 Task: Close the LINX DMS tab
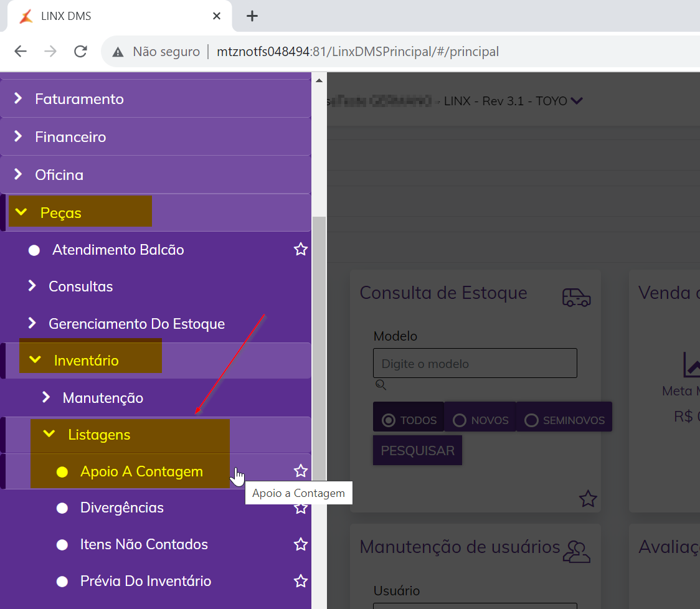coord(217,16)
